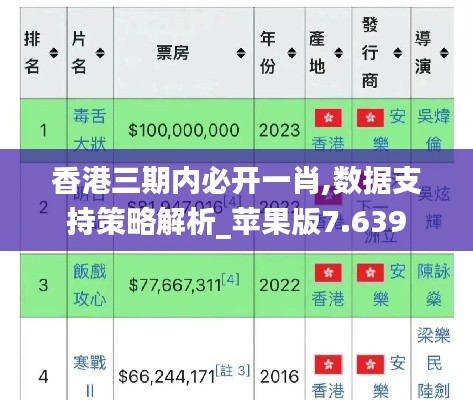Open 香港 link in row 3 產地
Image resolution: width=473 pixels, height=400 pixels.
click(x=328, y=298)
